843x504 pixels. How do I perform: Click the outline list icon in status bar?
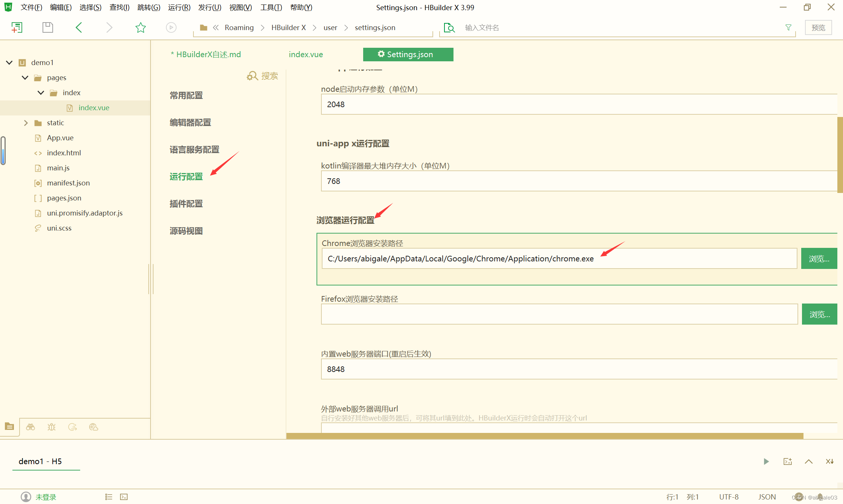click(109, 497)
